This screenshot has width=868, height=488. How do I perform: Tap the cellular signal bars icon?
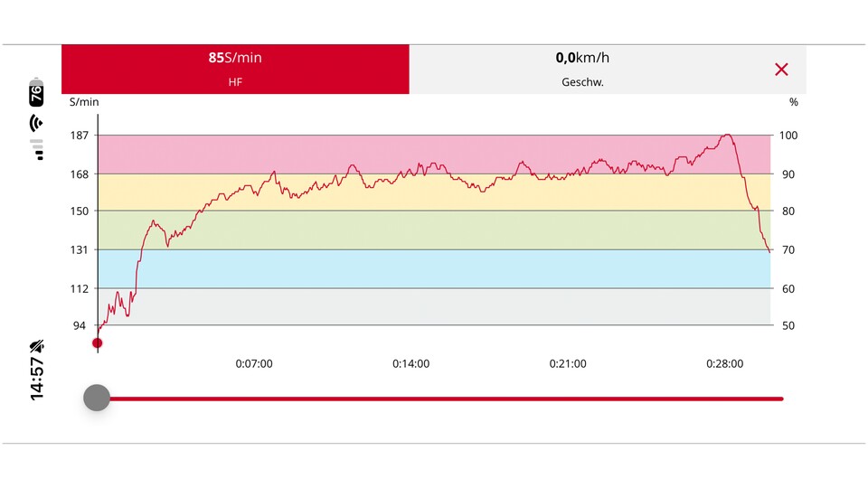36,148
